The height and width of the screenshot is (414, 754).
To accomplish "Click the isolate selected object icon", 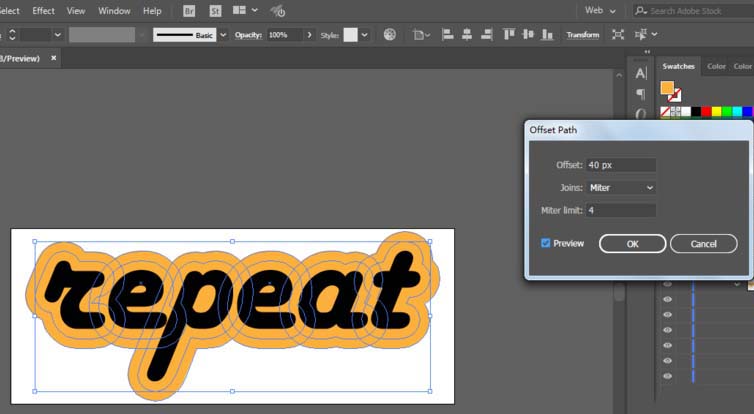I will pos(617,34).
